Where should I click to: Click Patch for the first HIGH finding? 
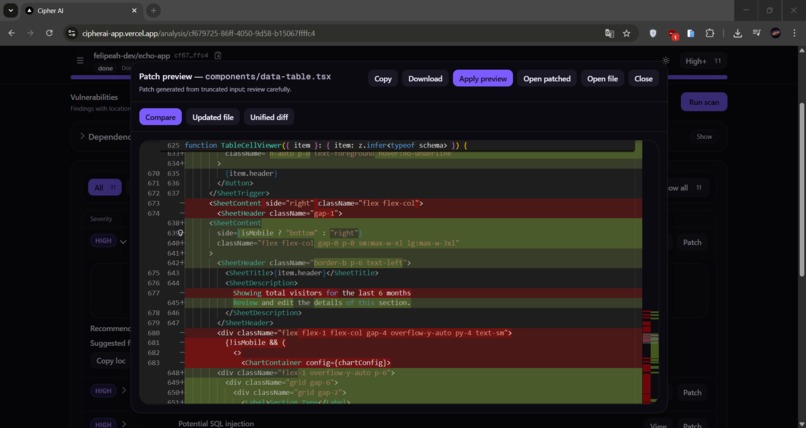coord(692,242)
